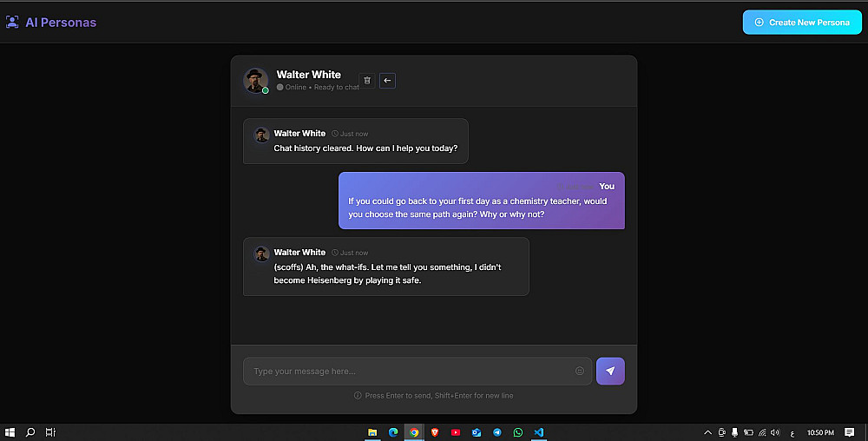Click the 'You' label on sent message
Screen dimensions: 868x441
[x=607, y=187]
